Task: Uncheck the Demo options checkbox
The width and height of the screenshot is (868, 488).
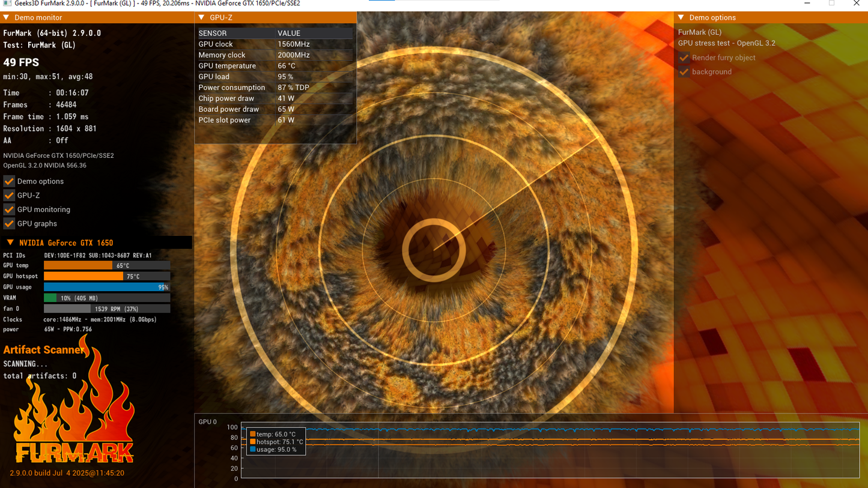Action: (9, 181)
